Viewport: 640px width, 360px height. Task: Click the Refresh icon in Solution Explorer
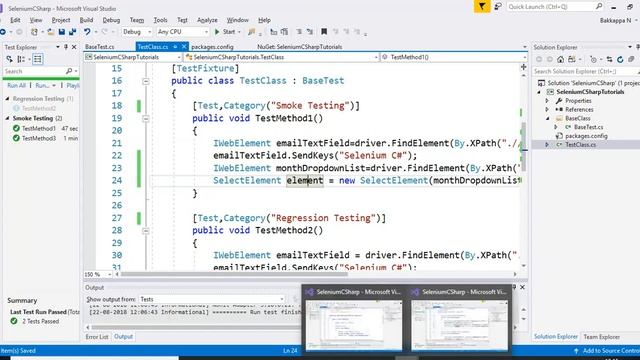(x=620, y=60)
